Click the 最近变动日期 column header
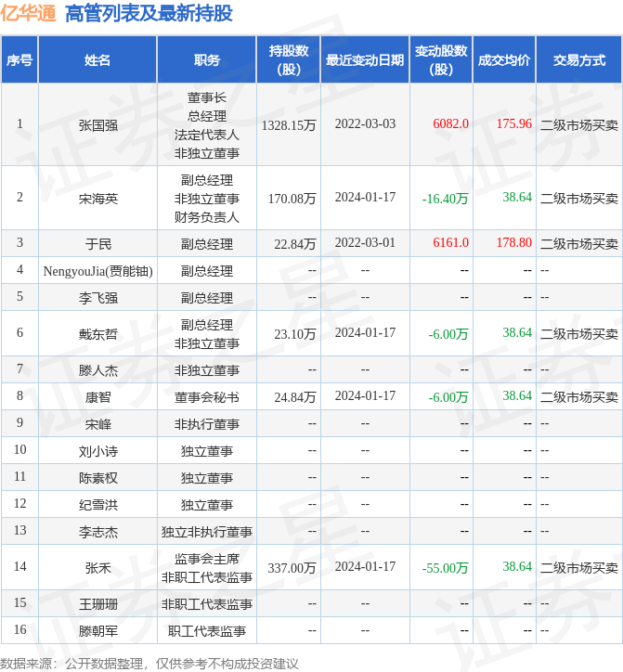 click(x=365, y=59)
